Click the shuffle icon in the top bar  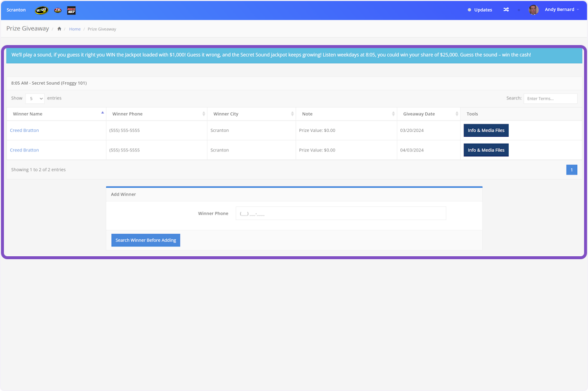point(506,9)
